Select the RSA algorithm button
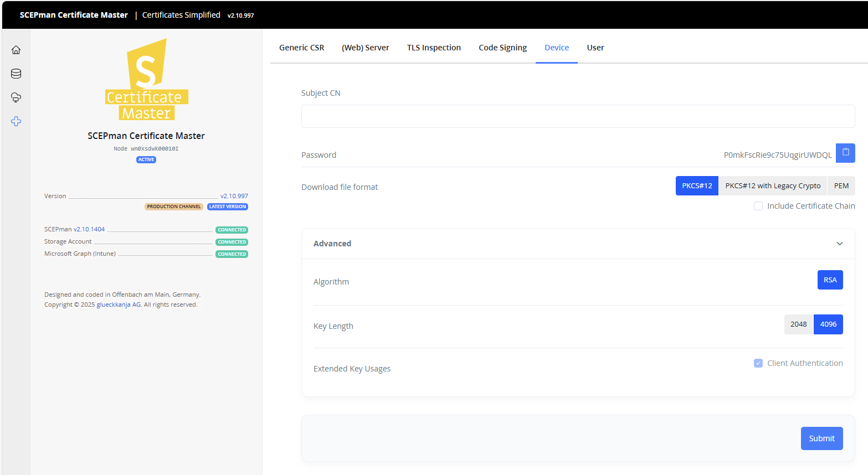868x475 pixels. [x=830, y=280]
